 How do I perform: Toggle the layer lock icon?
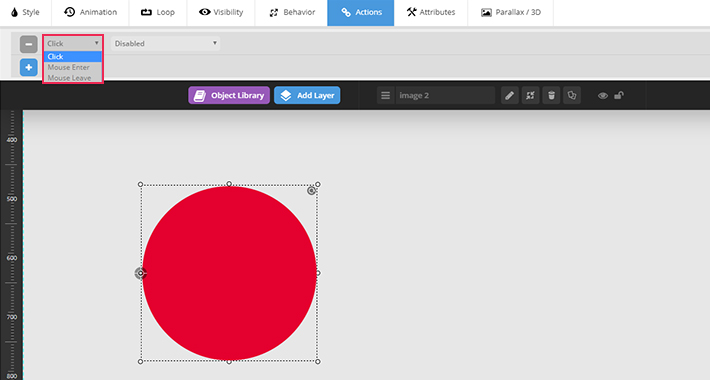(x=619, y=95)
